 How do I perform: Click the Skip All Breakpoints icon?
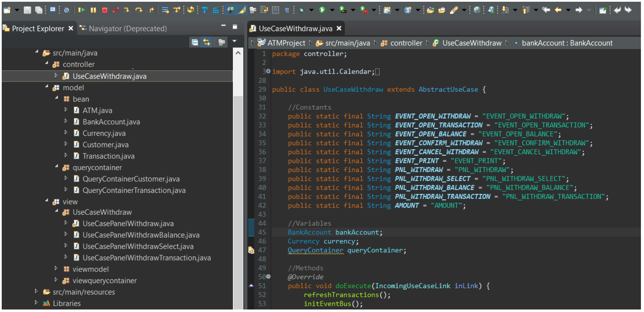click(66, 10)
